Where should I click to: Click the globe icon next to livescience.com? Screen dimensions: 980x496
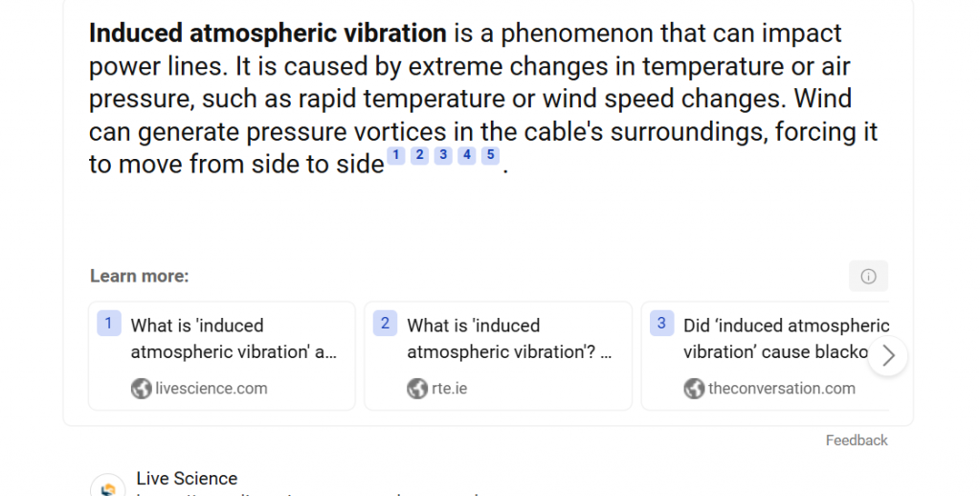click(x=142, y=388)
